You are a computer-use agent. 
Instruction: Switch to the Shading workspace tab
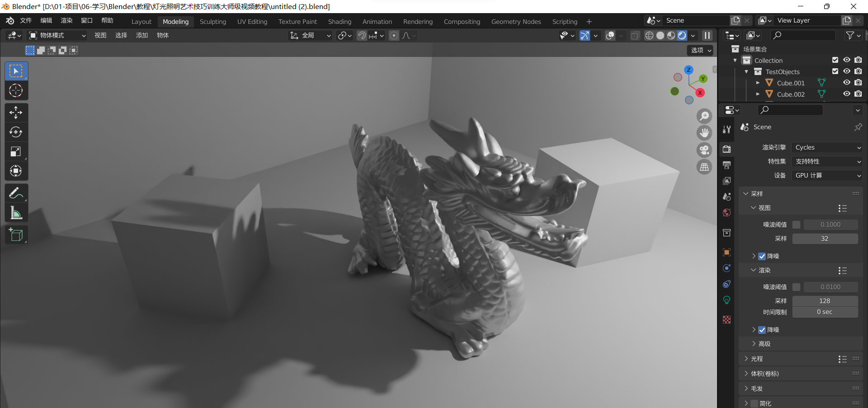(340, 22)
